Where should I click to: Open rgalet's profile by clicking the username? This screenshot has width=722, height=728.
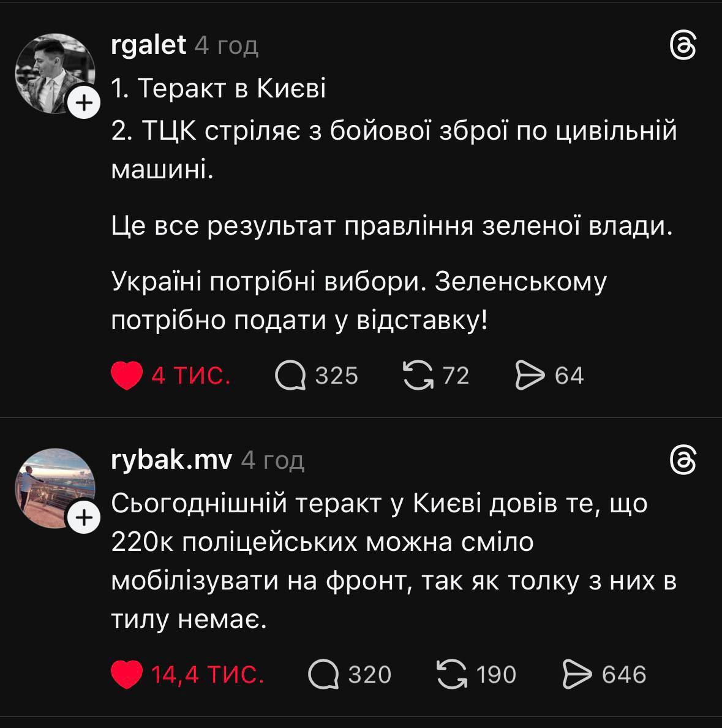tap(149, 44)
